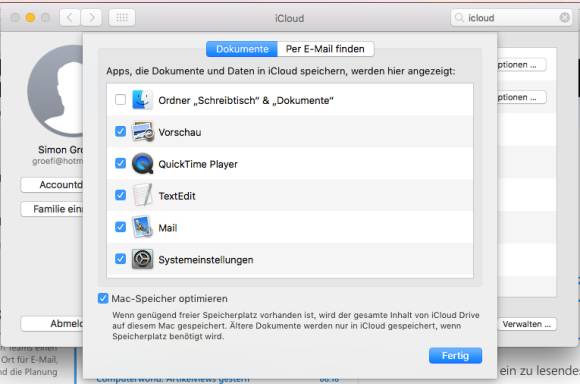580x384 pixels.
Task: Click the yellow minimize window button
Action: (x=30, y=17)
